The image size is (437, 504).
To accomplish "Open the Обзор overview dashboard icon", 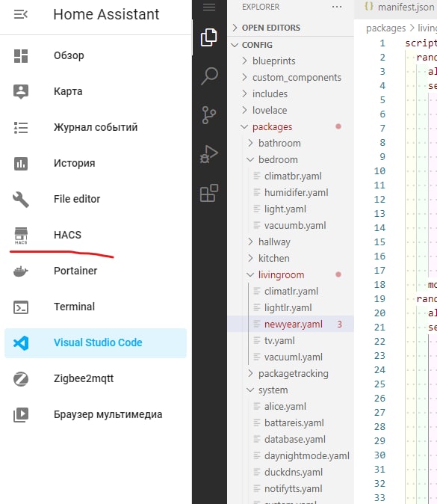I will pyautogui.click(x=21, y=55).
